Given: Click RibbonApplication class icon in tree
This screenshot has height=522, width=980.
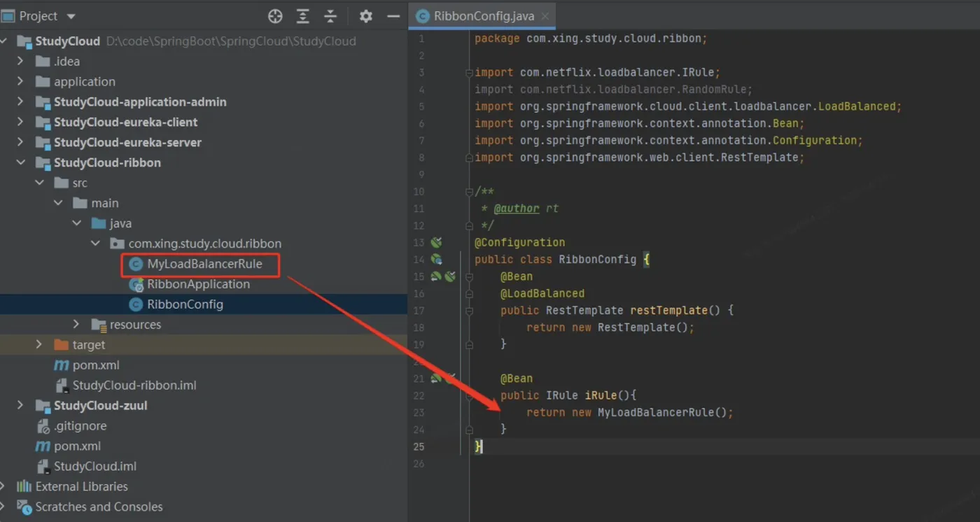Looking at the screenshot, I should 136,285.
